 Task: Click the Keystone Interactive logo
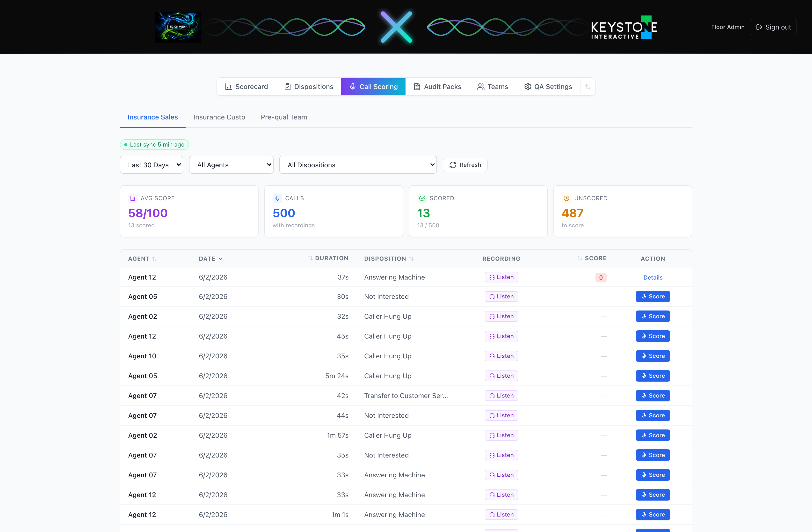click(x=624, y=27)
